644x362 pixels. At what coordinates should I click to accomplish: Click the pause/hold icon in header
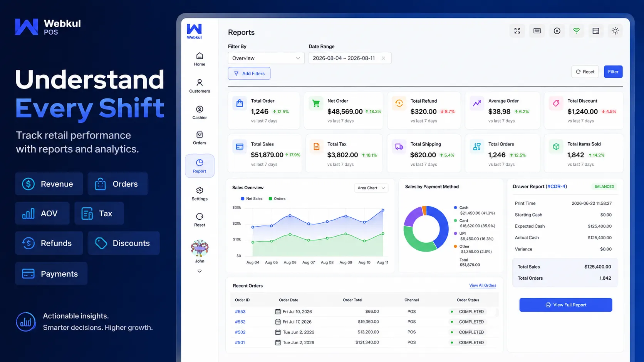[x=557, y=31]
